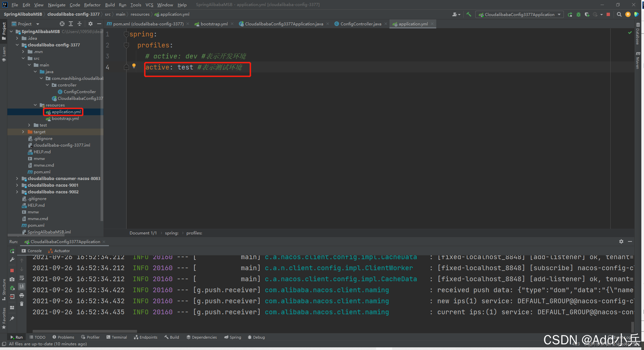Open Project panel gear settings
644x350 pixels.
[91, 24]
